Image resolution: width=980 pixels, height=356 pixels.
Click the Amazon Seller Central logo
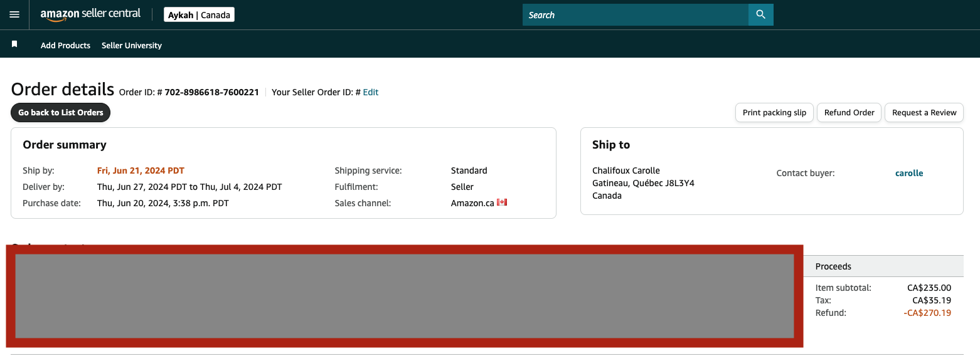[x=91, y=14]
